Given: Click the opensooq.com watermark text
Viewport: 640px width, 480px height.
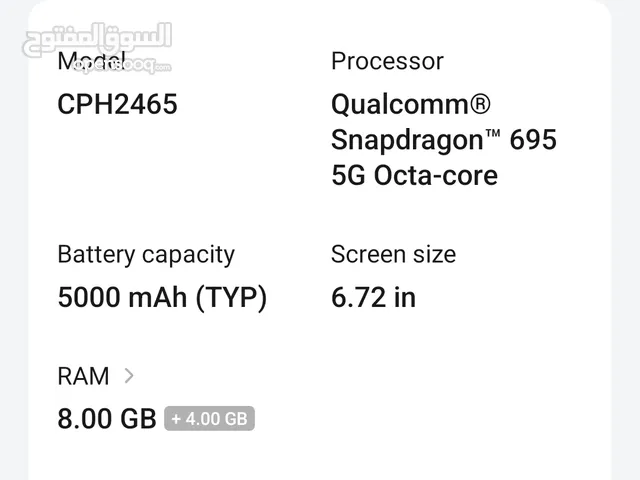Looking at the screenshot, I should [x=122, y=66].
